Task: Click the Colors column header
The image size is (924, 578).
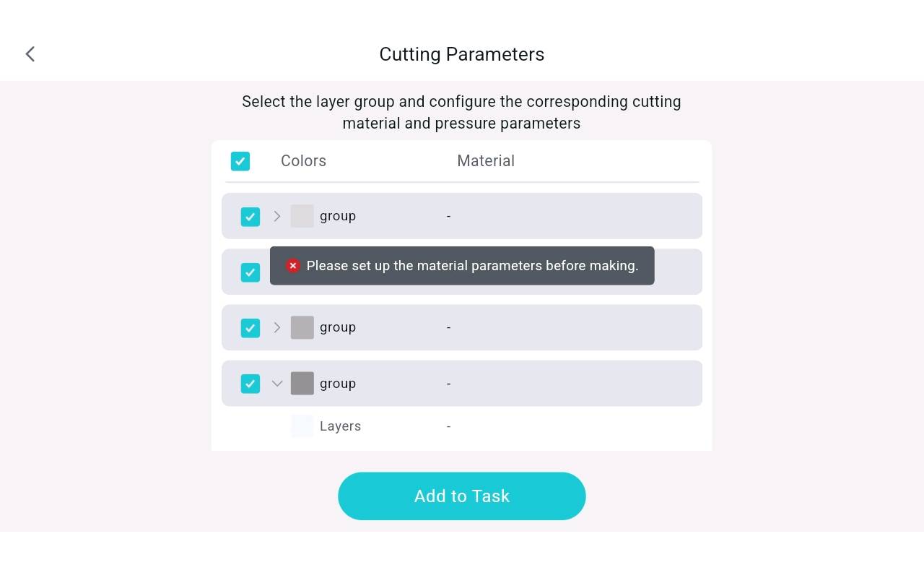Action: [303, 161]
